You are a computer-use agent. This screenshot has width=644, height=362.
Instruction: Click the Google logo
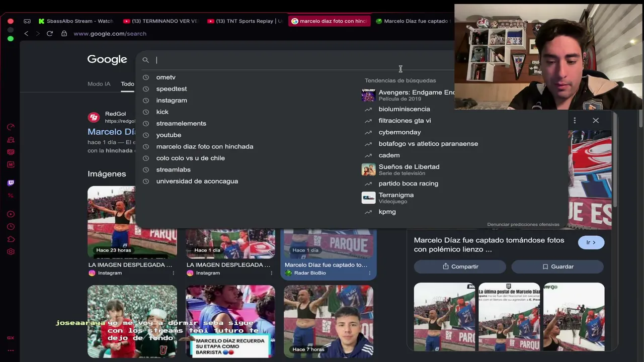107,59
